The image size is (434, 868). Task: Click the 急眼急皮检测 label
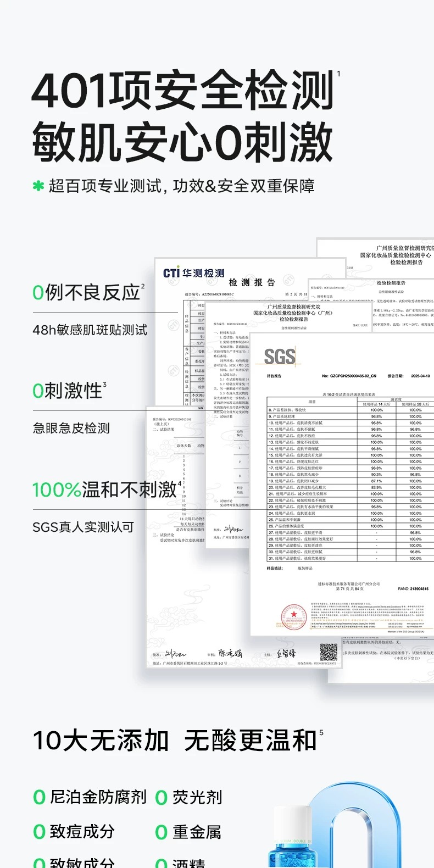coord(71,429)
